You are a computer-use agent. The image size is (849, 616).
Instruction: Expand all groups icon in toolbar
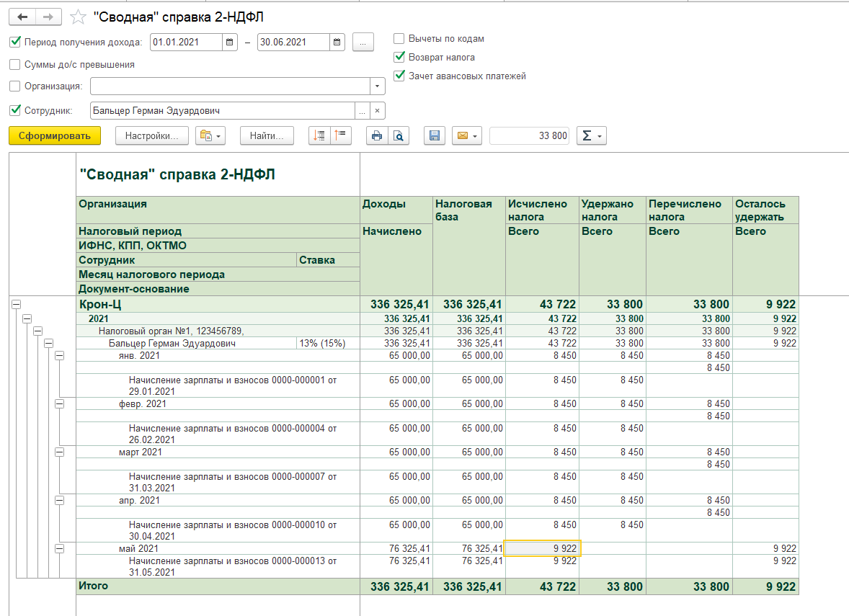[319, 135]
